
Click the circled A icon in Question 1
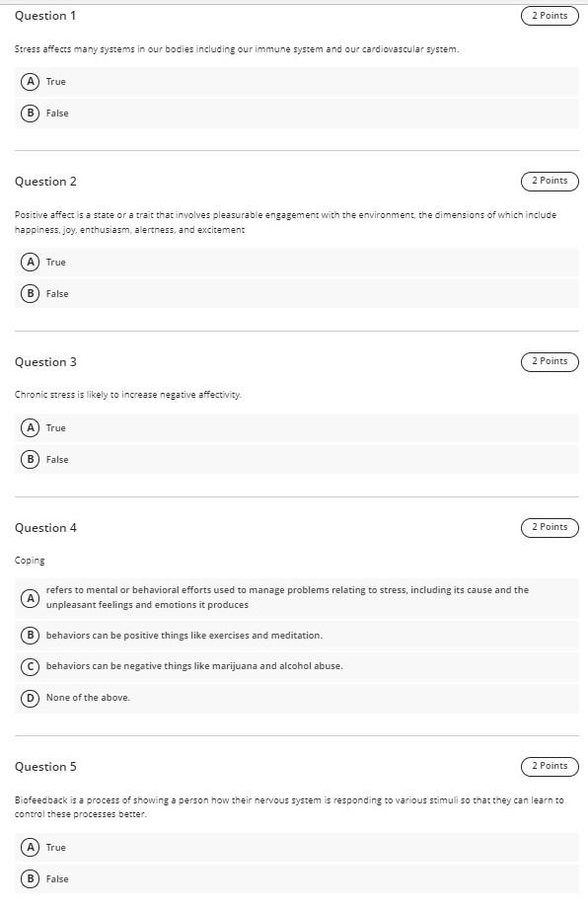(x=30, y=82)
